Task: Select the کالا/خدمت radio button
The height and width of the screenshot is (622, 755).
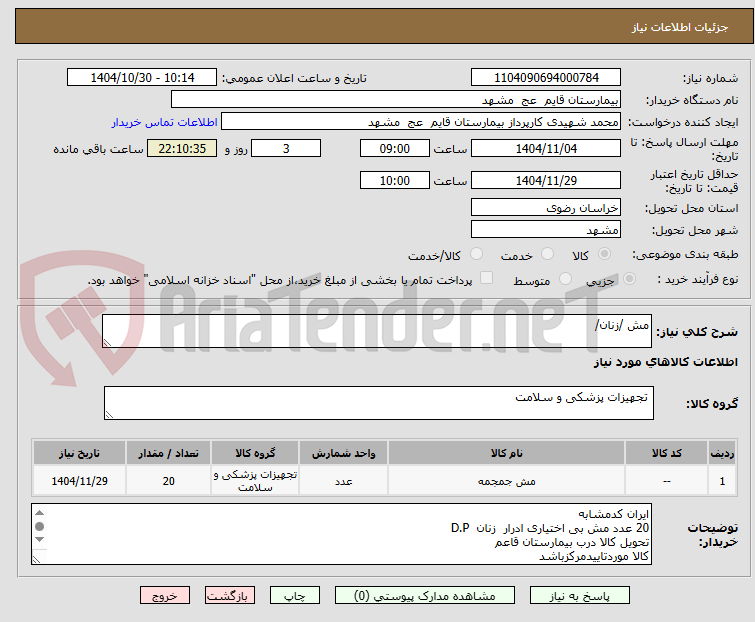Action: pos(476,254)
